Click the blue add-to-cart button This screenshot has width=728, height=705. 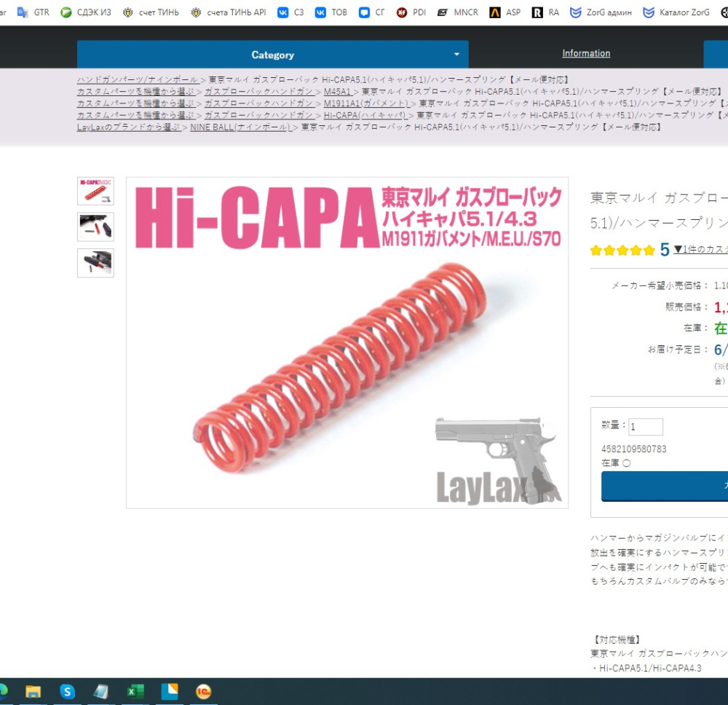[x=665, y=486]
